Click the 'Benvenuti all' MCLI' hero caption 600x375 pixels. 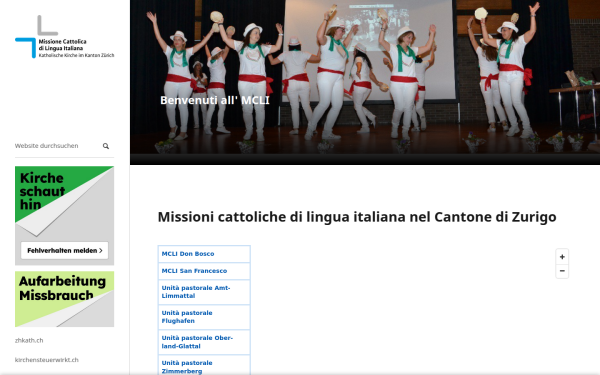tap(215, 100)
